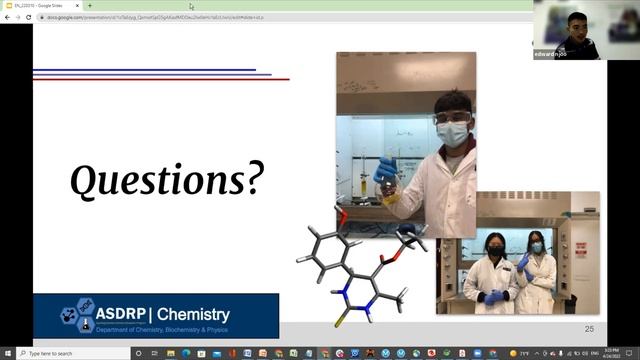Open the Zoom app on the taskbar
The width and height of the screenshot is (640, 360).
478,353
